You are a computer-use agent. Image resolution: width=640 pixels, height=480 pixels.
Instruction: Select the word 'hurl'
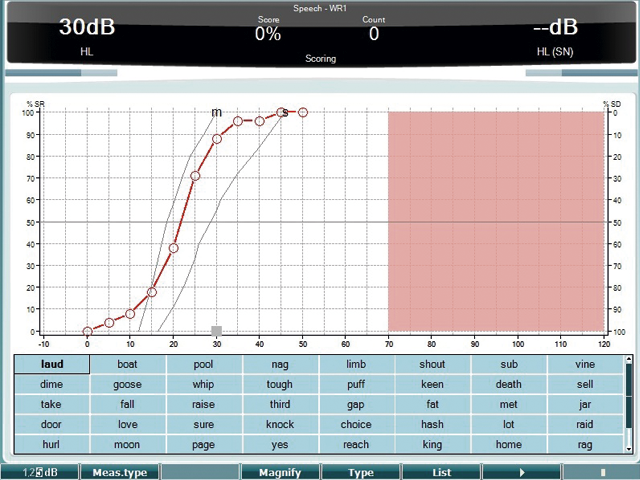coord(51,445)
